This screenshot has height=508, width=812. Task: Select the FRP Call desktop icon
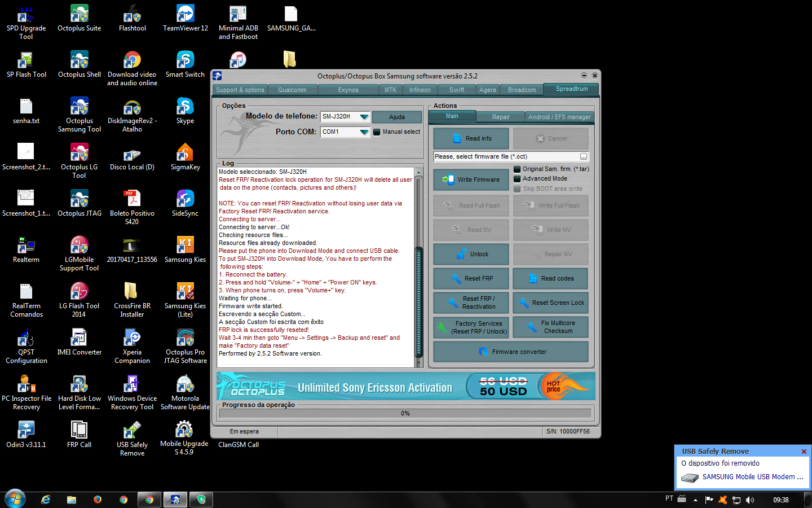coord(80,435)
